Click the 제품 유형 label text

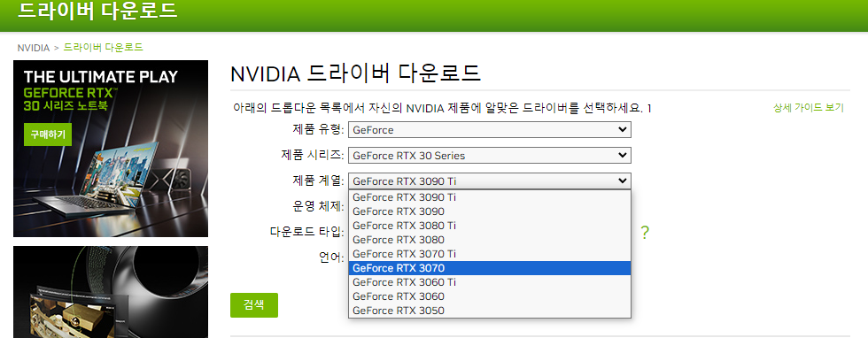318,130
